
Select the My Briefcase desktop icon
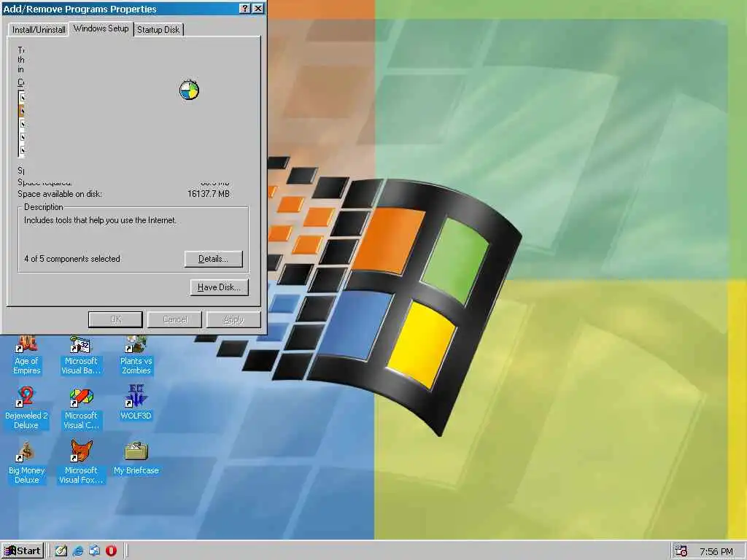[136, 459]
